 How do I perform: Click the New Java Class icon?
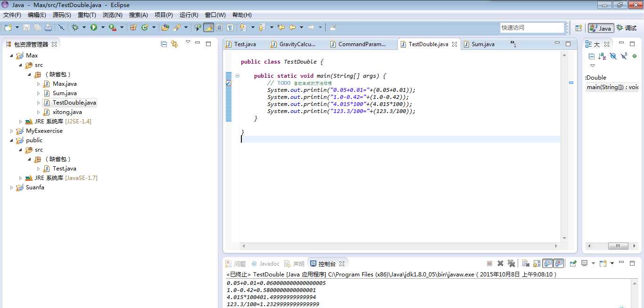tap(145, 27)
